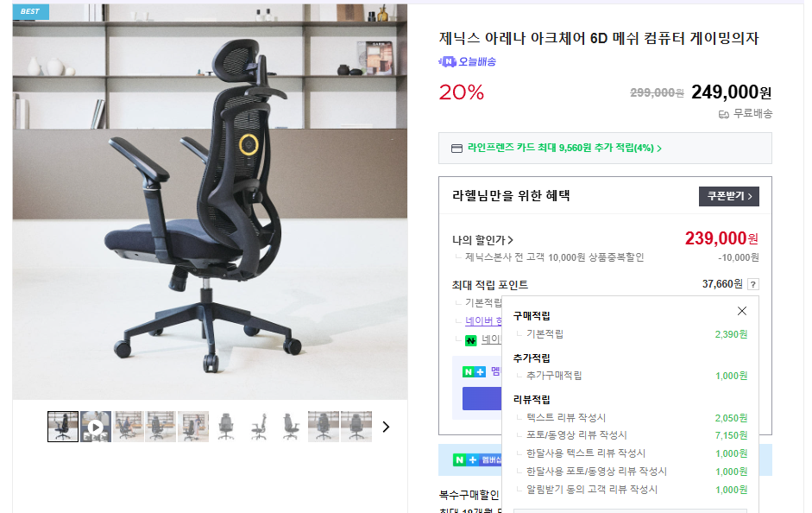
Task: Click the 무료배송 truck icon
Action: pyautogui.click(x=723, y=114)
